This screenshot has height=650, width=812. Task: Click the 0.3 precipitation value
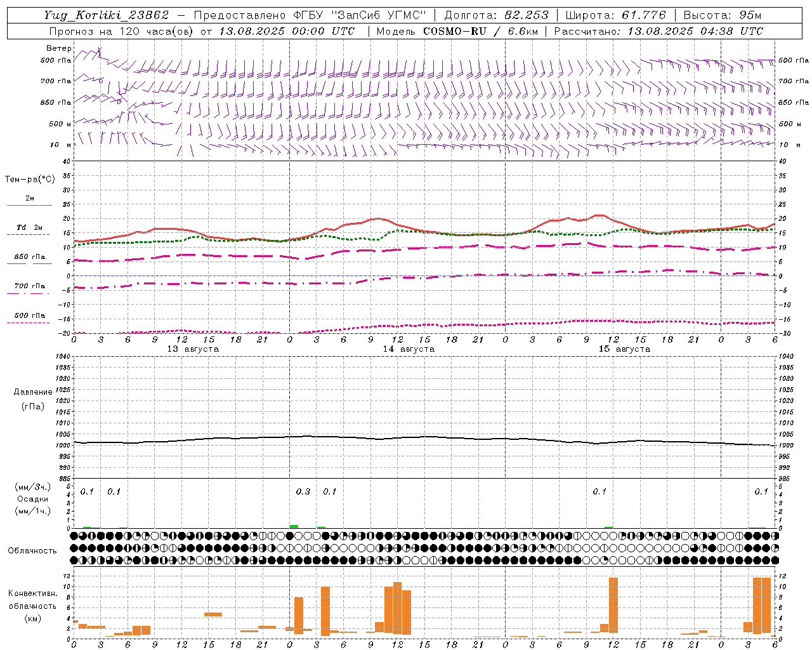[x=303, y=491]
